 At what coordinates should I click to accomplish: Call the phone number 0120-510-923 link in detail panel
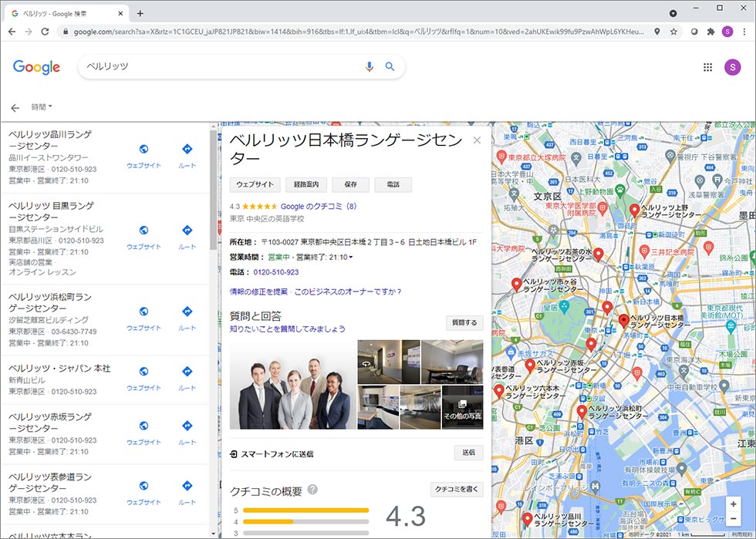click(276, 272)
